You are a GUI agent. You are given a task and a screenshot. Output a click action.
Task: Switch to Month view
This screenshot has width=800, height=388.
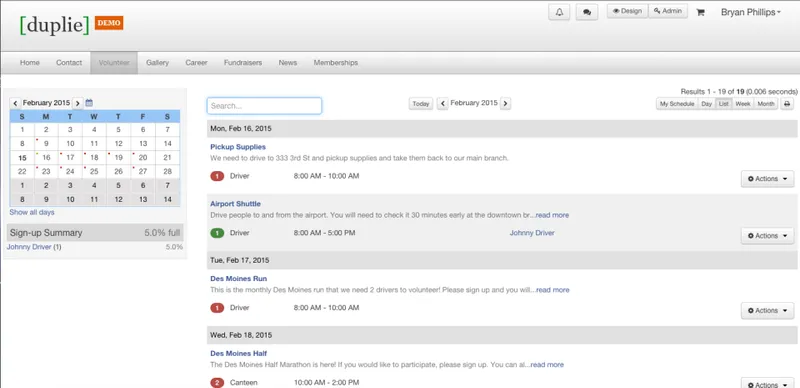click(766, 104)
